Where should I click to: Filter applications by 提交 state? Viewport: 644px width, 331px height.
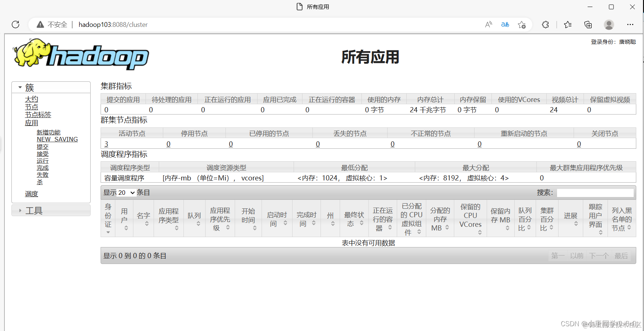pyautogui.click(x=42, y=147)
